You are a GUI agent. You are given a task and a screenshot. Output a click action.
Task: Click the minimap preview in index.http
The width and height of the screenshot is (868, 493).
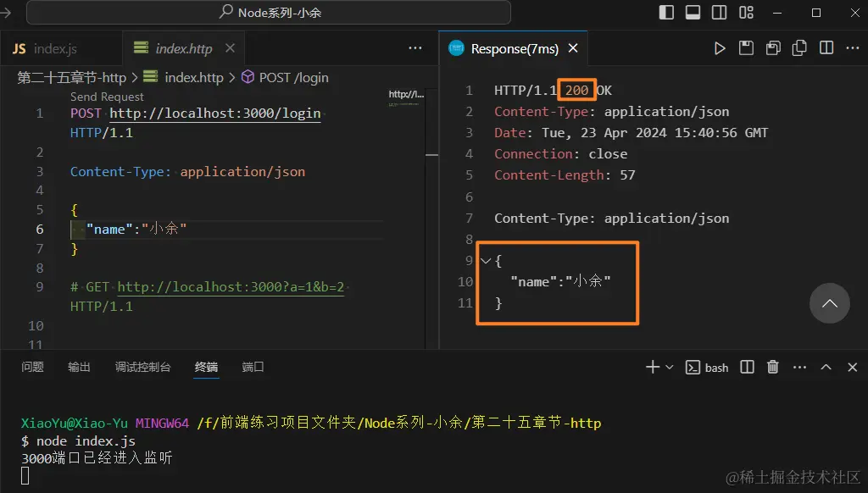point(406,98)
